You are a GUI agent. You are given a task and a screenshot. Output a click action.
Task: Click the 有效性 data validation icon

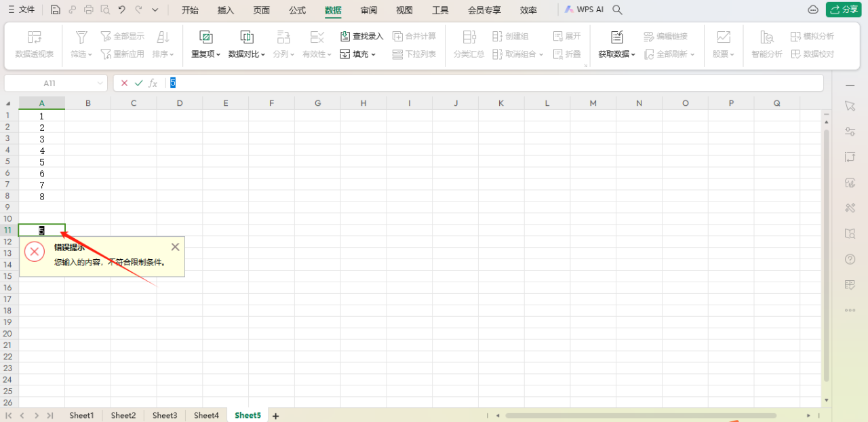(317, 37)
